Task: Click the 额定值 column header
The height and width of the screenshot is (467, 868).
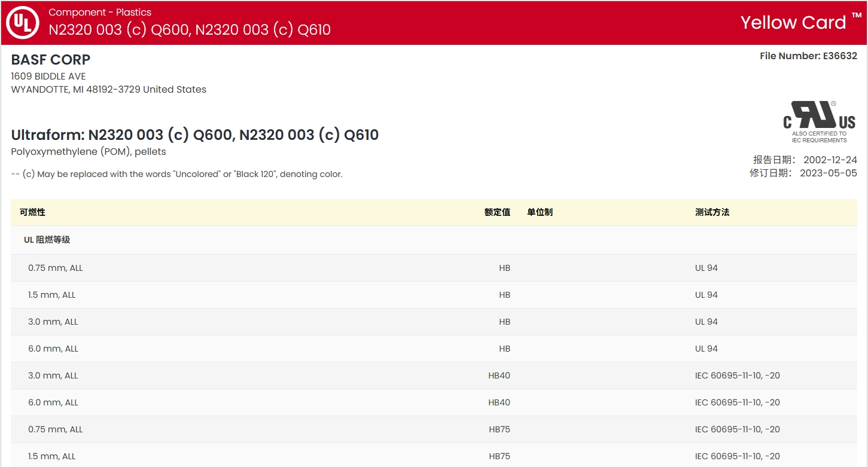Action: click(497, 212)
